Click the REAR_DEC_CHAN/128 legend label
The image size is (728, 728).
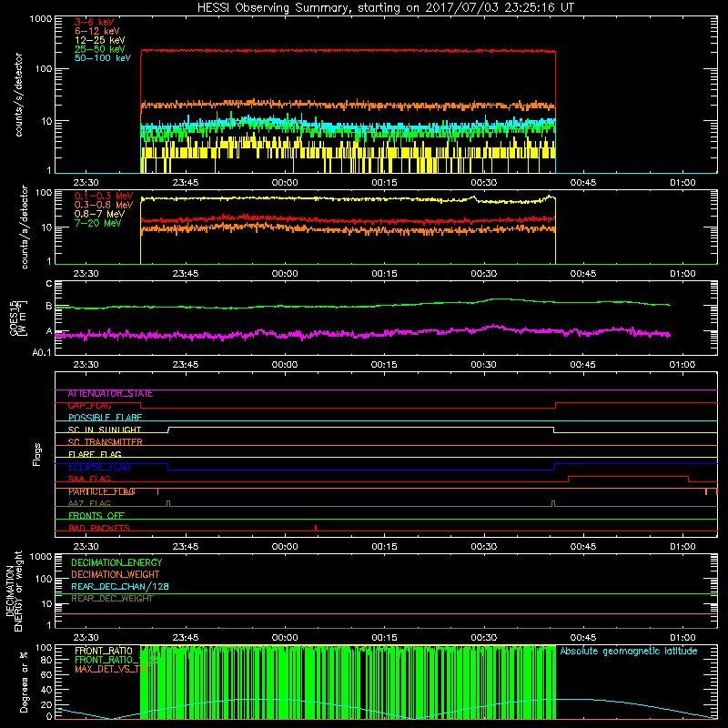coord(120,586)
